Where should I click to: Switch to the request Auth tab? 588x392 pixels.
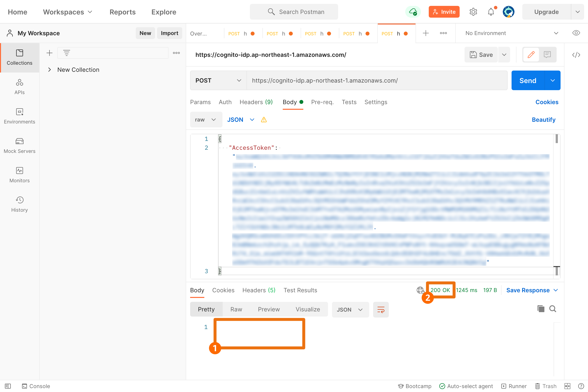(225, 102)
